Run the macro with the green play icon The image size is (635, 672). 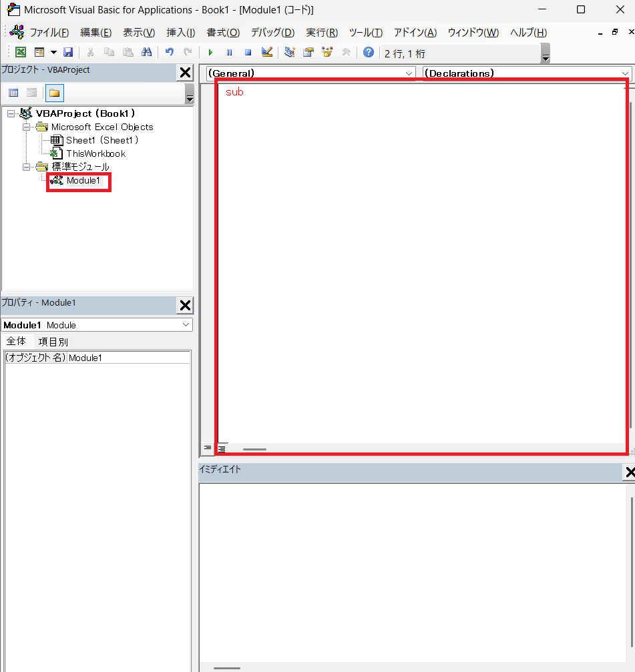210,52
